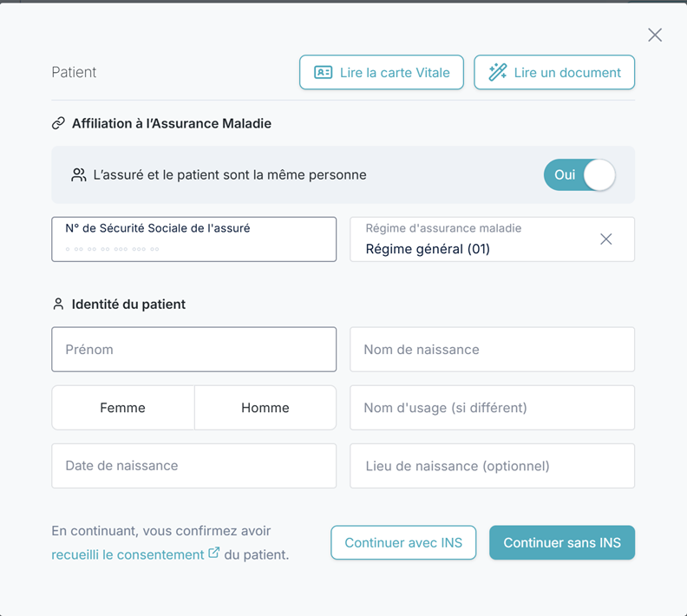Click the link icon beside Affiliation heading
687x616 pixels.
[x=58, y=123]
